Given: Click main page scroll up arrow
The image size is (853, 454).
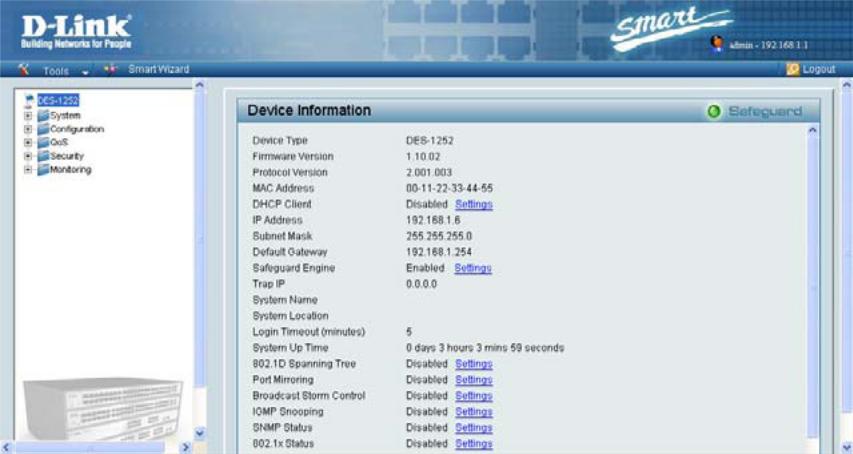Looking at the screenshot, I should [846, 85].
